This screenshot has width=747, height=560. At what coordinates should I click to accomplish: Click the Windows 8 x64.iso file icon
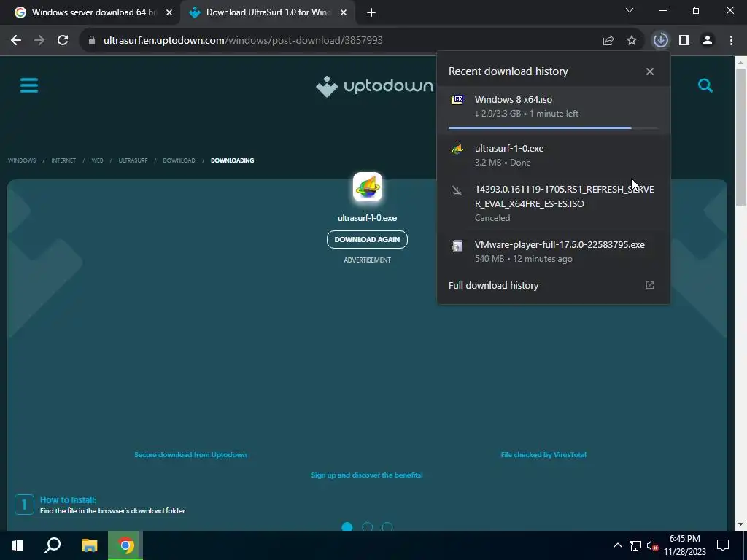pyautogui.click(x=457, y=99)
